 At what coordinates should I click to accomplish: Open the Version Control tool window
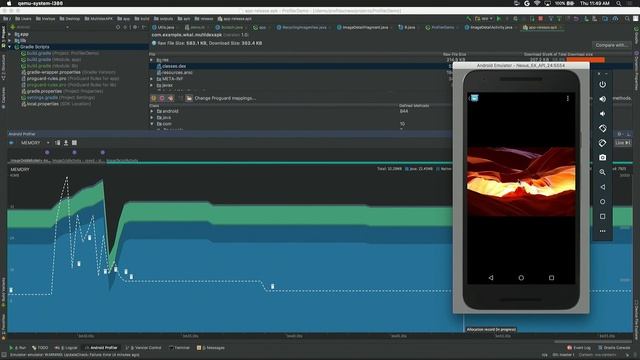[x=143, y=348]
